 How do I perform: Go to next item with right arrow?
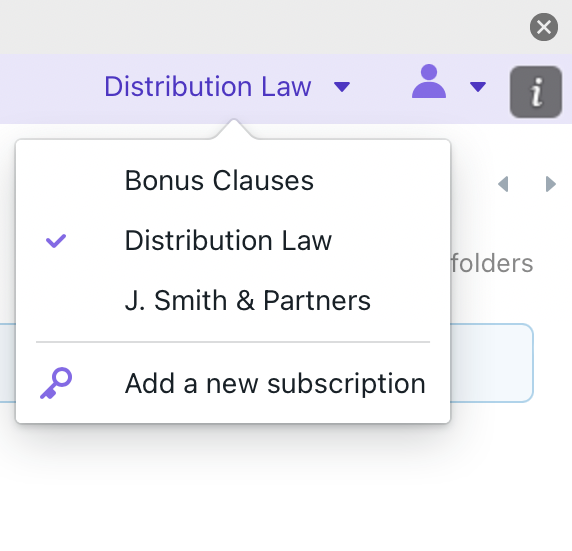[x=550, y=184]
